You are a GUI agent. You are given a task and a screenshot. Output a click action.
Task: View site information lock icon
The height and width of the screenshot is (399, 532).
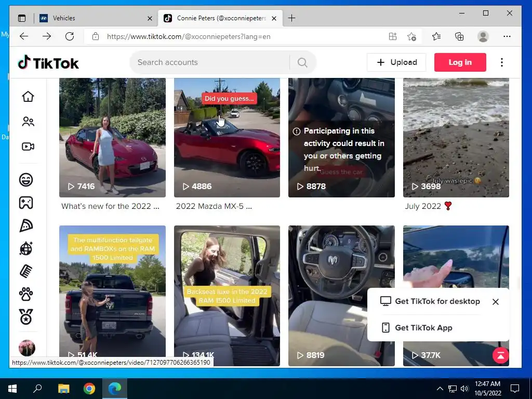click(x=96, y=36)
